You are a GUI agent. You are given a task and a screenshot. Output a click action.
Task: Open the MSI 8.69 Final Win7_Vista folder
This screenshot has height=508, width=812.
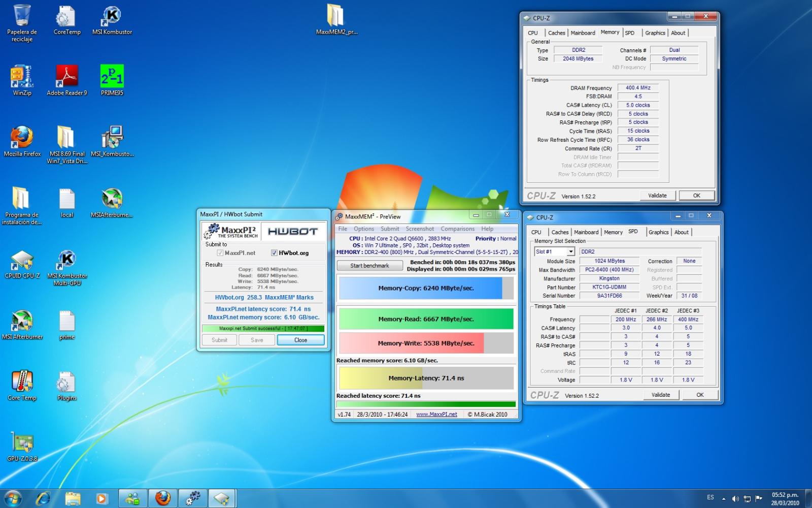click(67, 145)
